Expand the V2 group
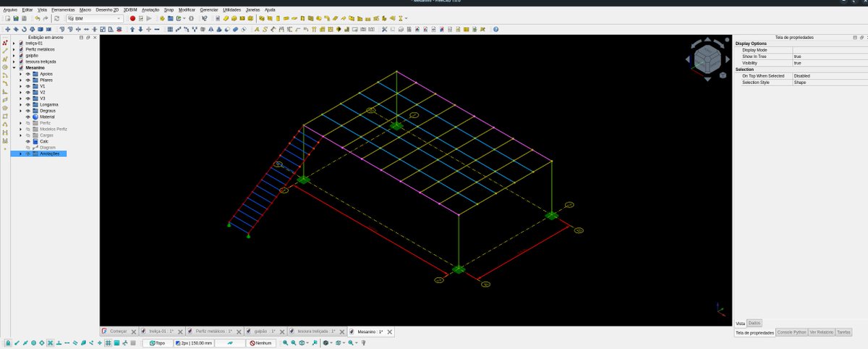Viewport: 868px width, 349px height. click(20, 92)
